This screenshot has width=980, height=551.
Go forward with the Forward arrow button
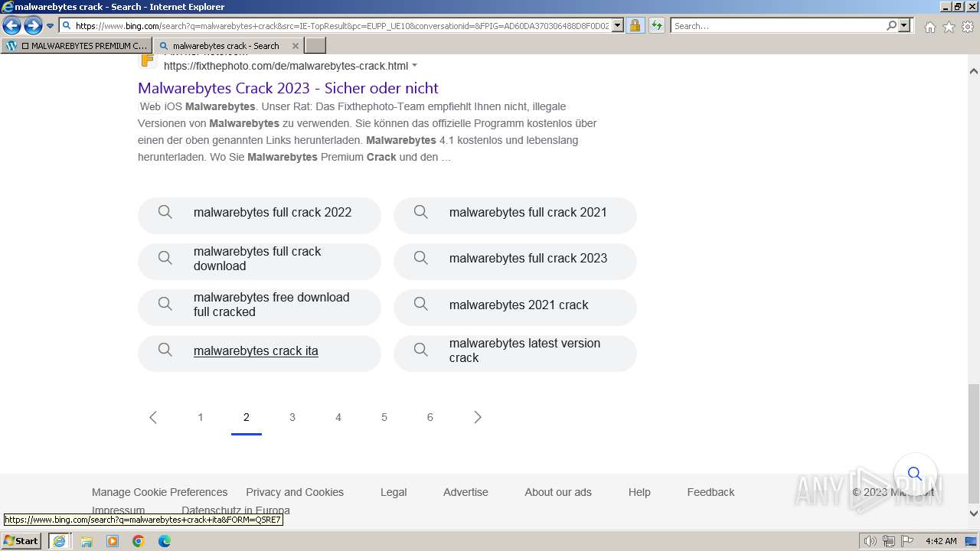(33, 26)
